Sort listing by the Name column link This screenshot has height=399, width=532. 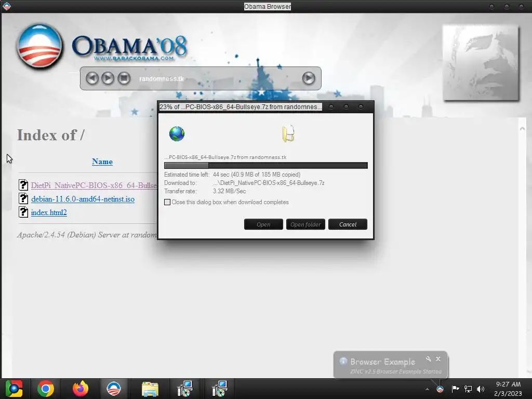[102, 162]
